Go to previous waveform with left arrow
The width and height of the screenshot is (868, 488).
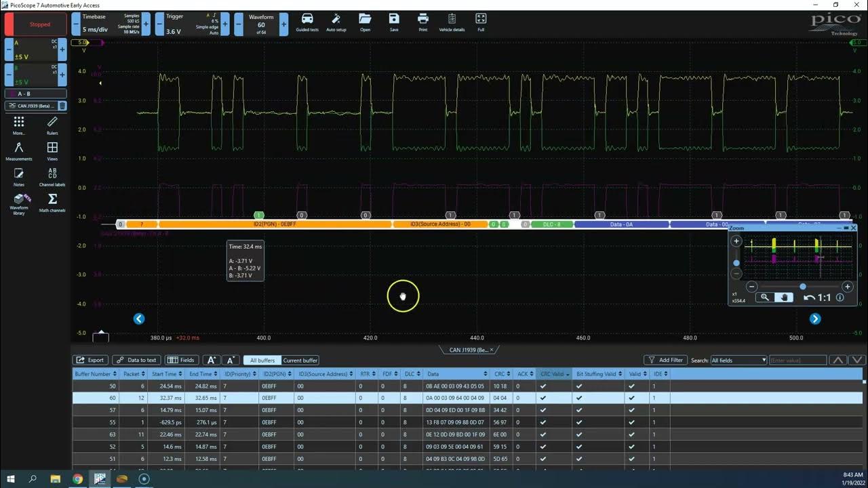[x=139, y=319]
